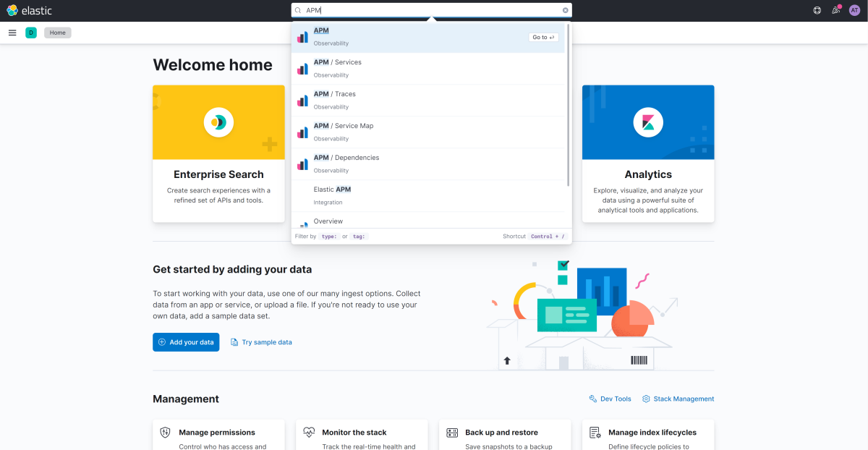Open the newsfeed notifications icon
Screen dimensions: 868x450
tap(835, 11)
